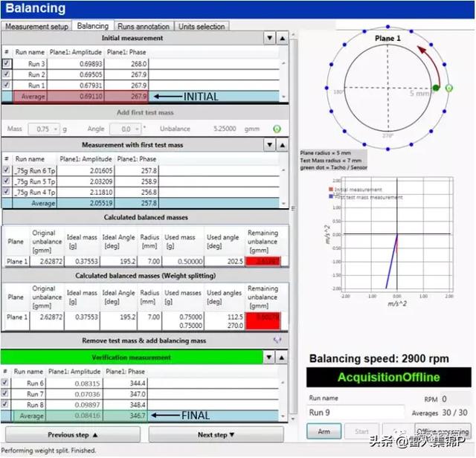Click green circle marker outside Plane 1 ring
This screenshot has height=458, width=476.
pos(449,88)
